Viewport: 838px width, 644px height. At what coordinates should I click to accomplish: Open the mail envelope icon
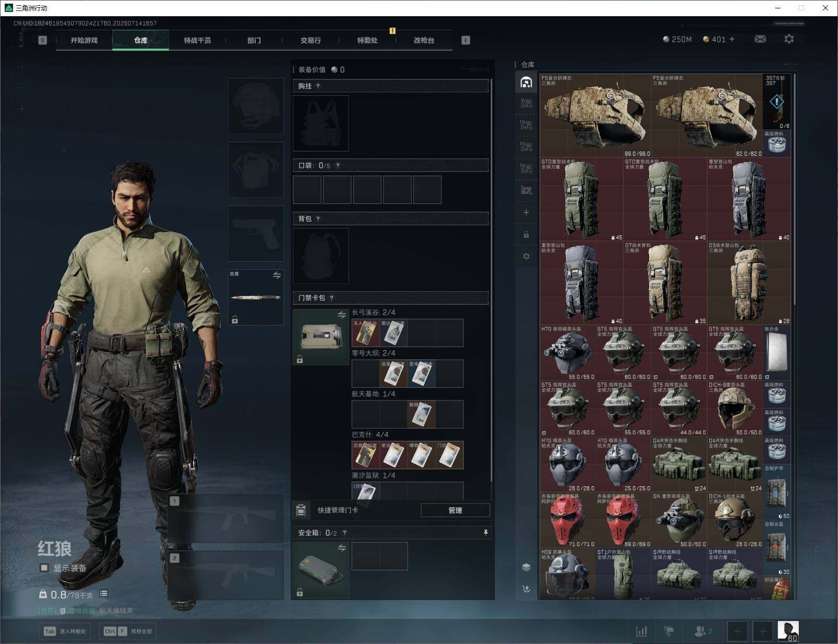point(760,39)
